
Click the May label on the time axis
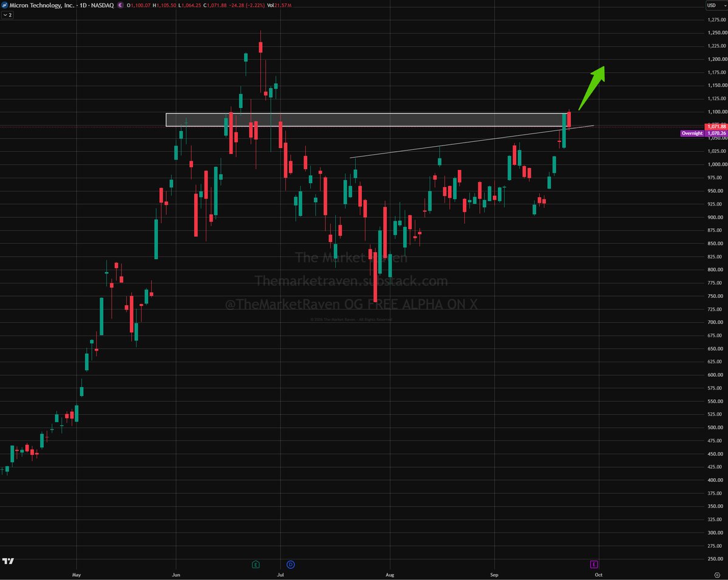(x=76, y=575)
